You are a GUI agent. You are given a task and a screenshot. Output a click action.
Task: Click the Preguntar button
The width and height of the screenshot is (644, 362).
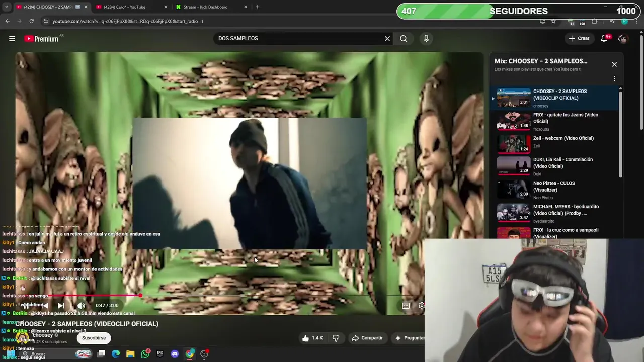(410, 338)
